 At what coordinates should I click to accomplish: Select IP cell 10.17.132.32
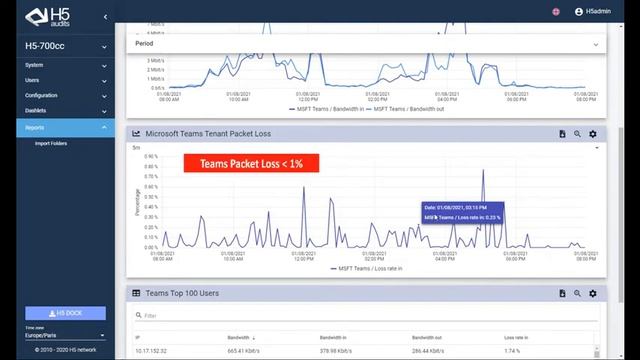pyautogui.click(x=151, y=351)
